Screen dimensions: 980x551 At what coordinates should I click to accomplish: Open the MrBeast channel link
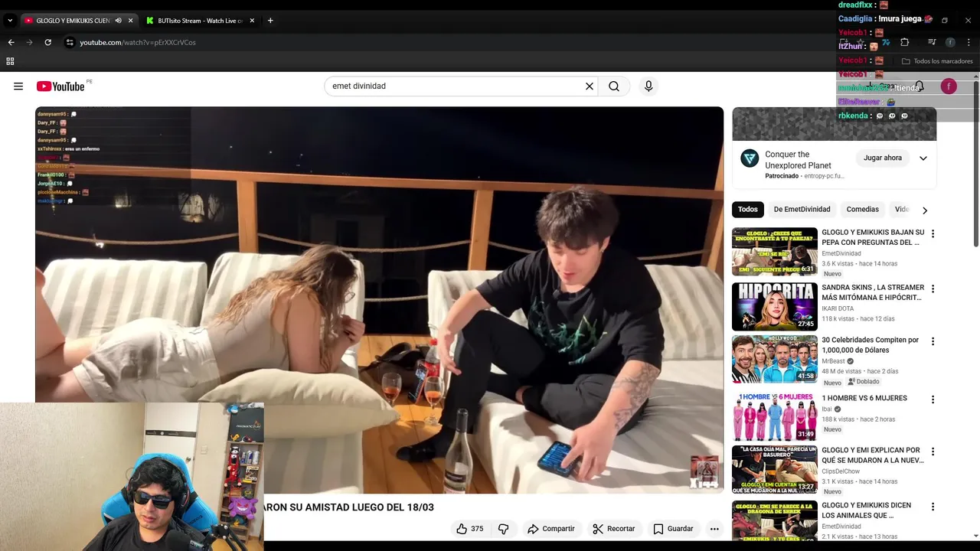click(833, 361)
